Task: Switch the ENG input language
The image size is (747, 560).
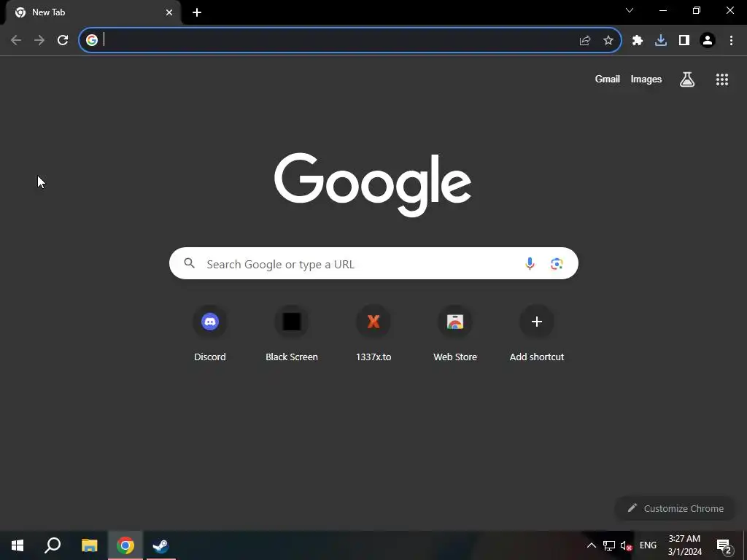Action: tap(648, 545)
